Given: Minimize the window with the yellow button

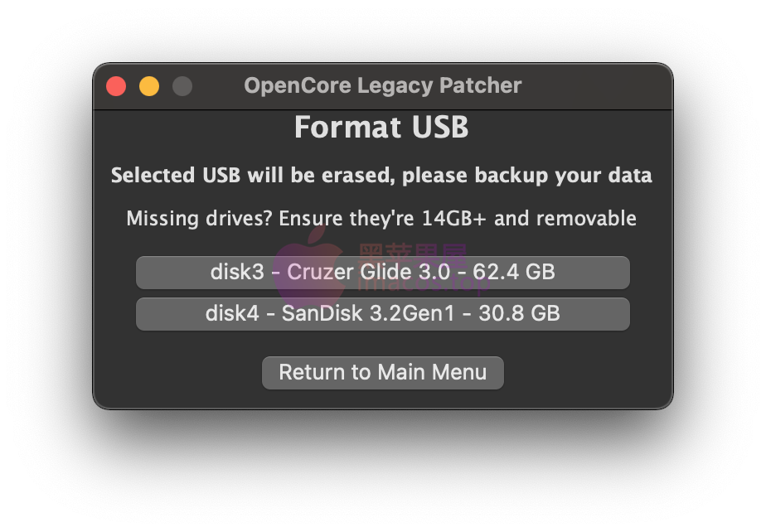Looking at the screenshot, I should pyautogui.click(x=149, y=86).
